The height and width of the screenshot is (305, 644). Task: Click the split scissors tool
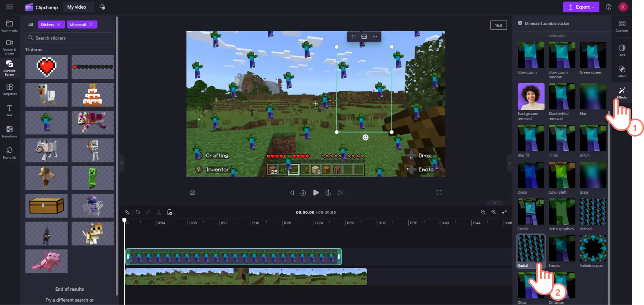158,212
